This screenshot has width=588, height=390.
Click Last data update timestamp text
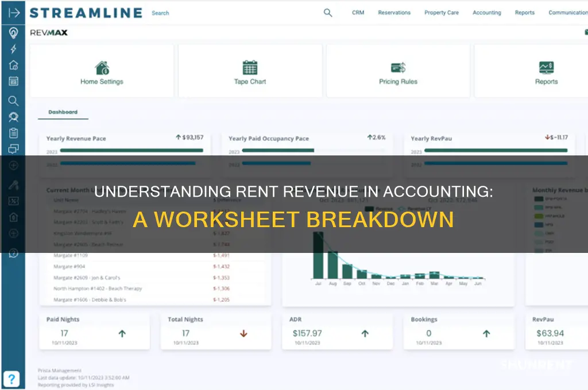pyautogui.click(x=84, y=377)
